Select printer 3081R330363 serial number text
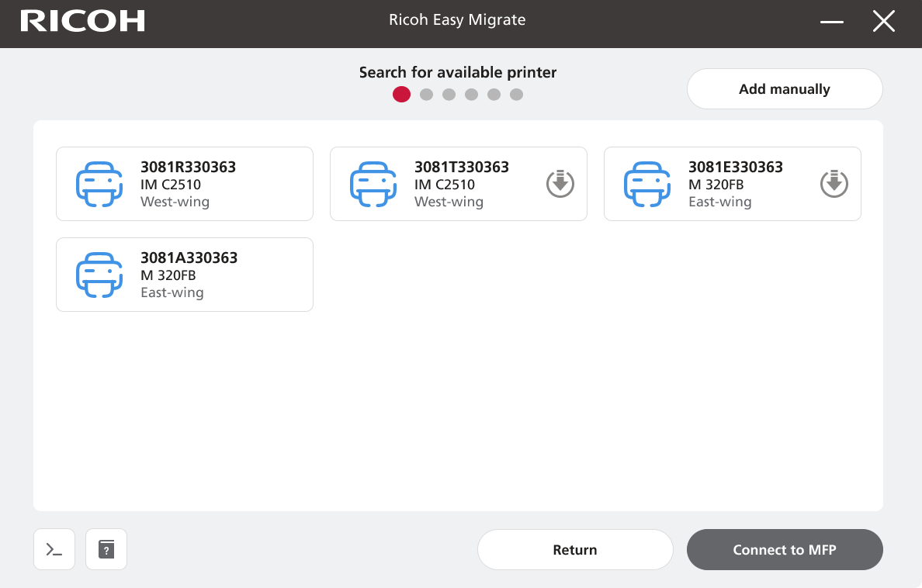This screenshot has width=922, height=588. (x=188, y=167)
